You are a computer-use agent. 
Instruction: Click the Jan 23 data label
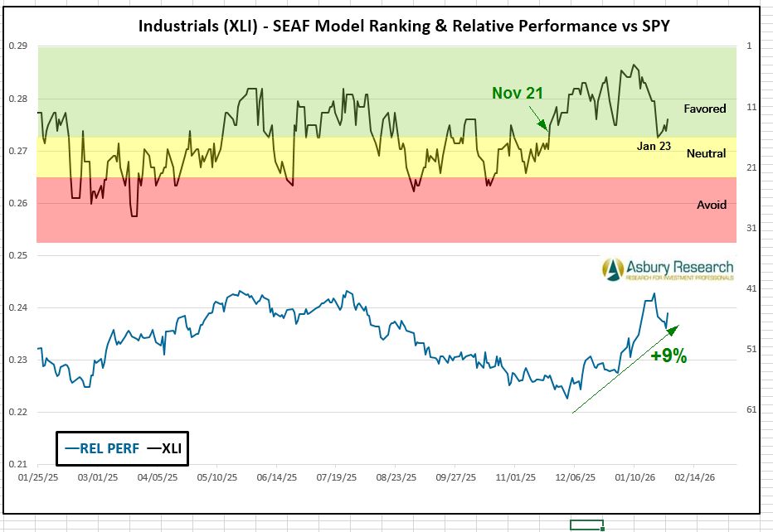(654, 145)
